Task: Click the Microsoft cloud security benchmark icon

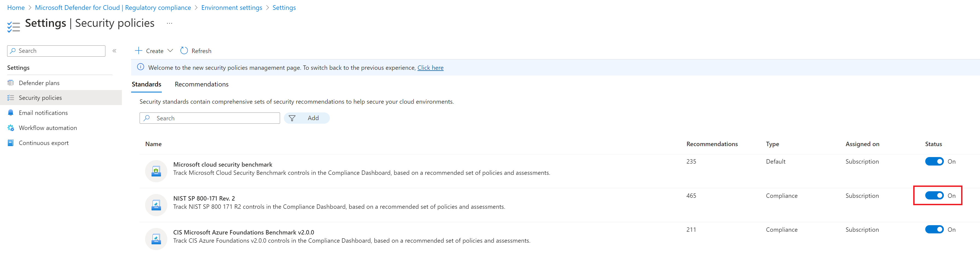Action: point(156,171)
